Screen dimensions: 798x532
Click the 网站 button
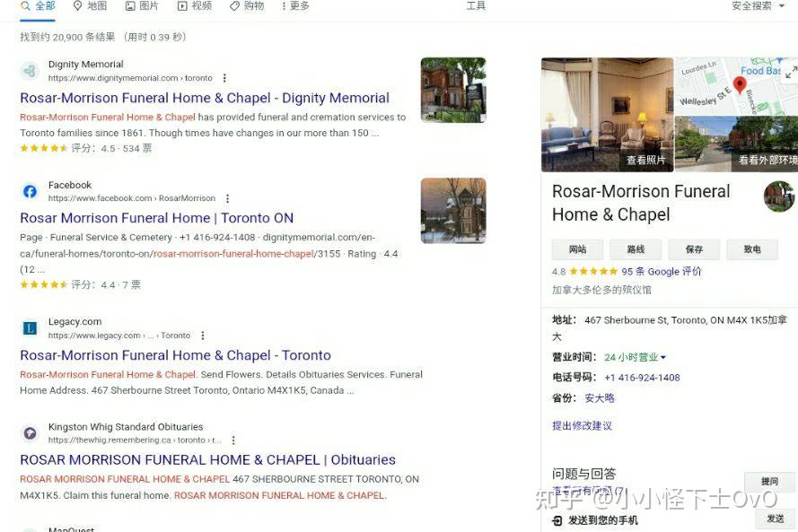(x=578, y=249)
